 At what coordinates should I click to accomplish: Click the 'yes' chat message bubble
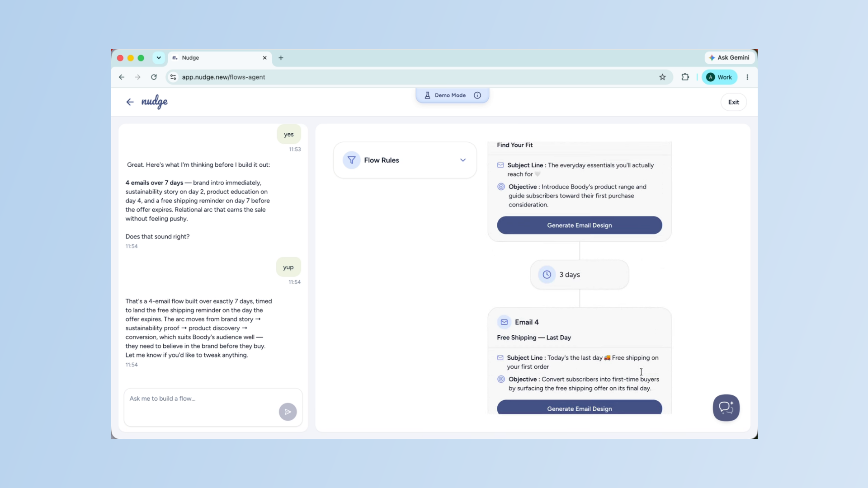[x=289, y=134]
